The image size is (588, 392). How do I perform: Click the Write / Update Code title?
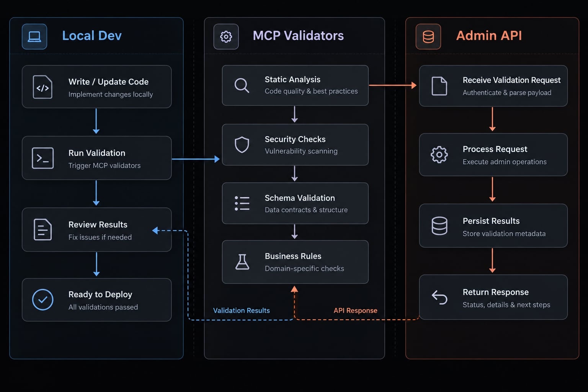[108, 82]
